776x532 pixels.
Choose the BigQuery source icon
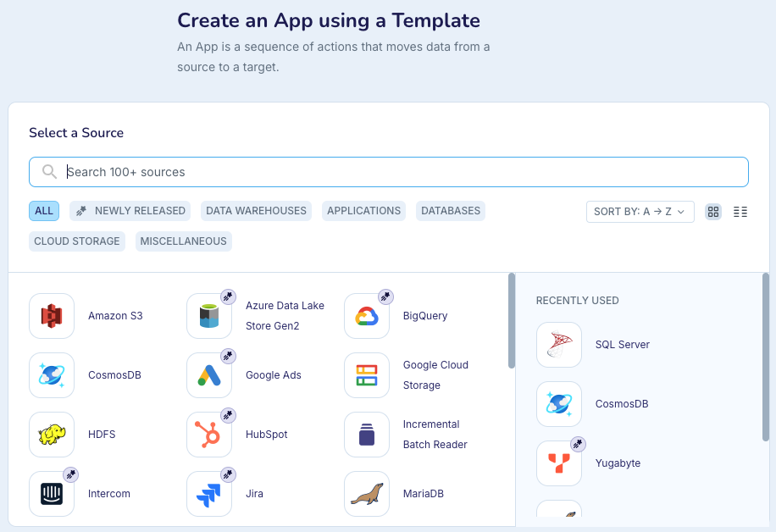point(367,315)
